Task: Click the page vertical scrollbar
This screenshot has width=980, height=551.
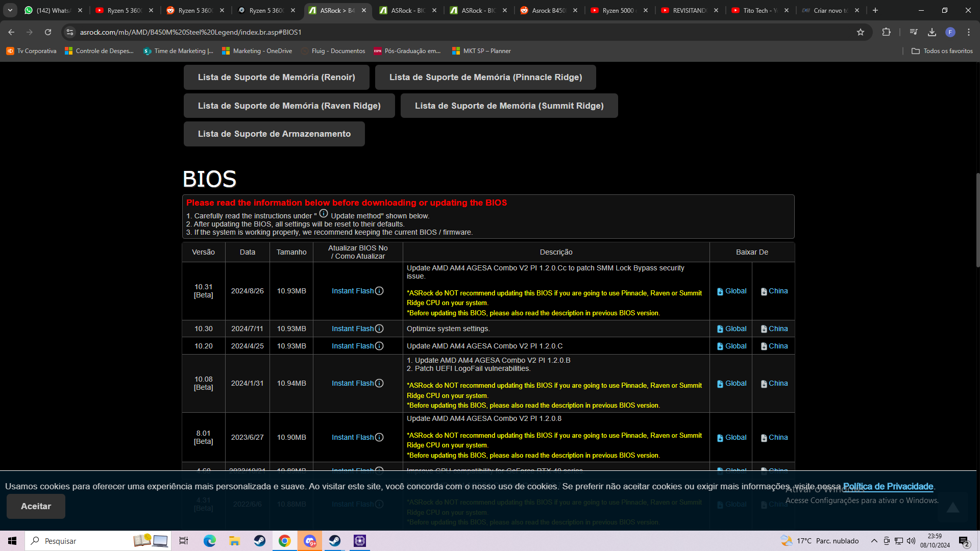Action: pos(977,219)
